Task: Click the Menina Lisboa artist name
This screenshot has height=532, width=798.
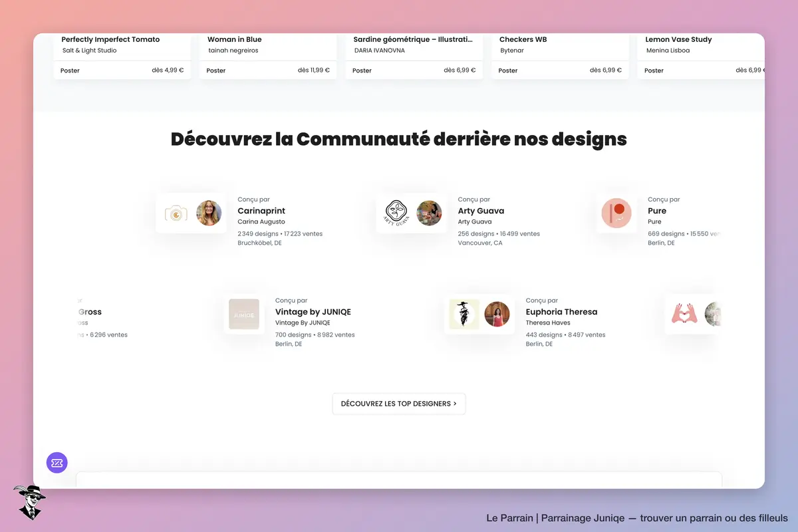Action: pos(668,51)
